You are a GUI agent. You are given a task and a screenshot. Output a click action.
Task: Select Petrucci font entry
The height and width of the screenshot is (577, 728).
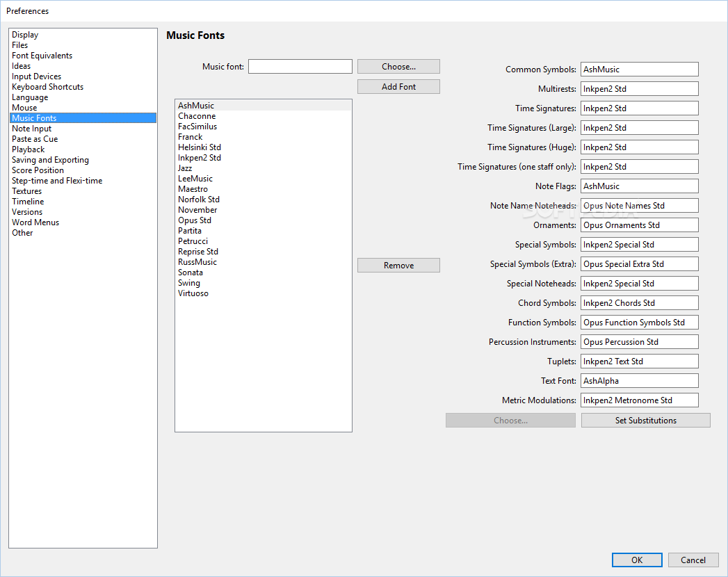coord(264,241)
